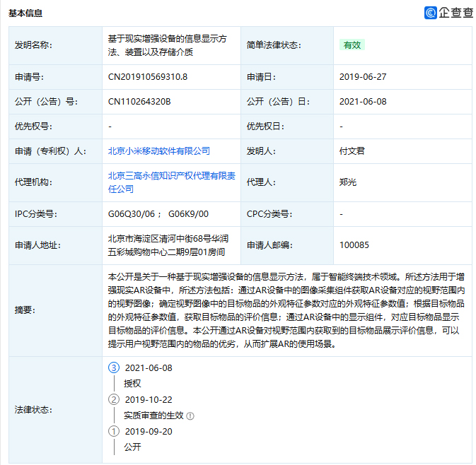Click inventor name 付文君

pyautogui.click(x=352, y=151)
